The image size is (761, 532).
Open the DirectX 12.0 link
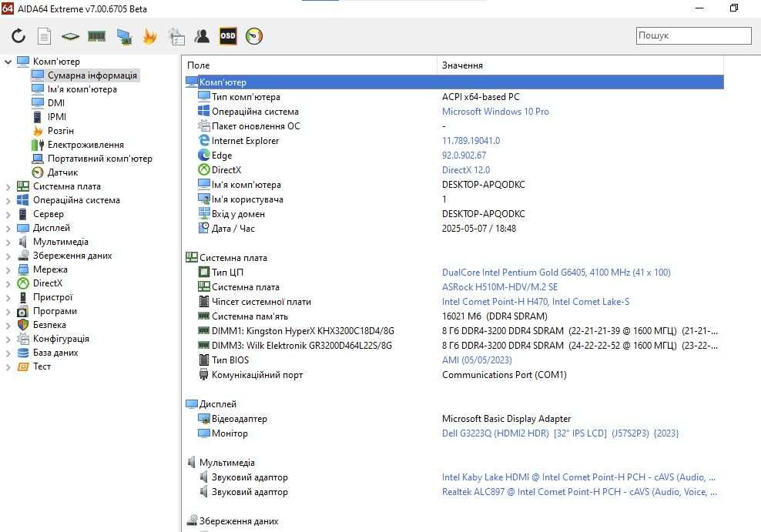point(466,169)
